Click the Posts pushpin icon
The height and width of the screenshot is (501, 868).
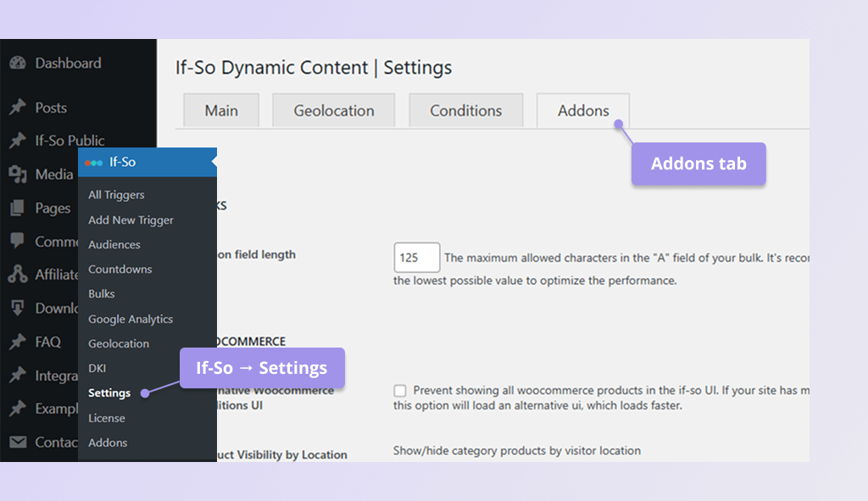[x=20, y=108]
